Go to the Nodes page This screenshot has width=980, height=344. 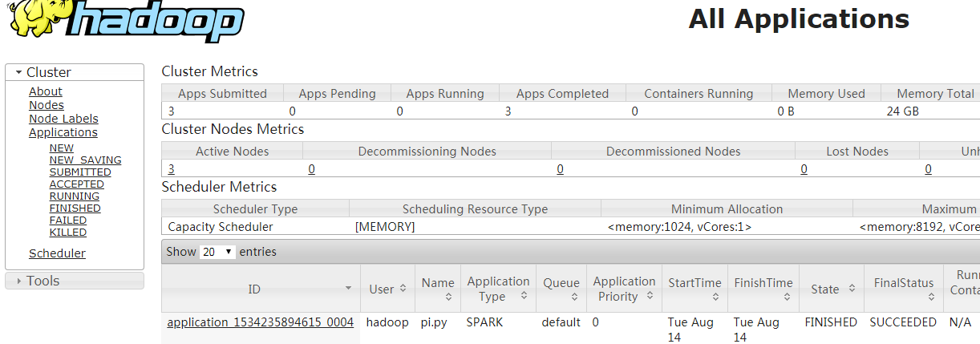47,105
